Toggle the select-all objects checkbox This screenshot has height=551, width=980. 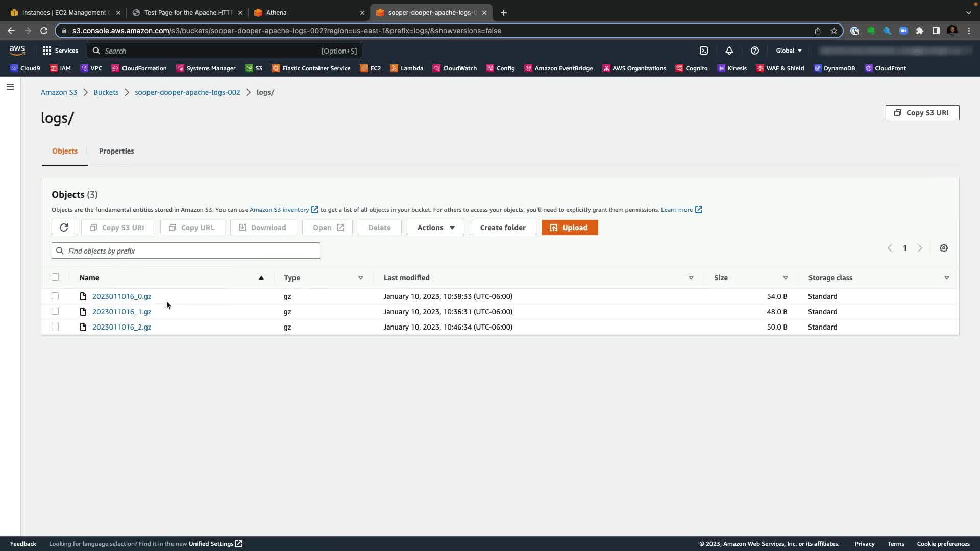click(55, 278)
